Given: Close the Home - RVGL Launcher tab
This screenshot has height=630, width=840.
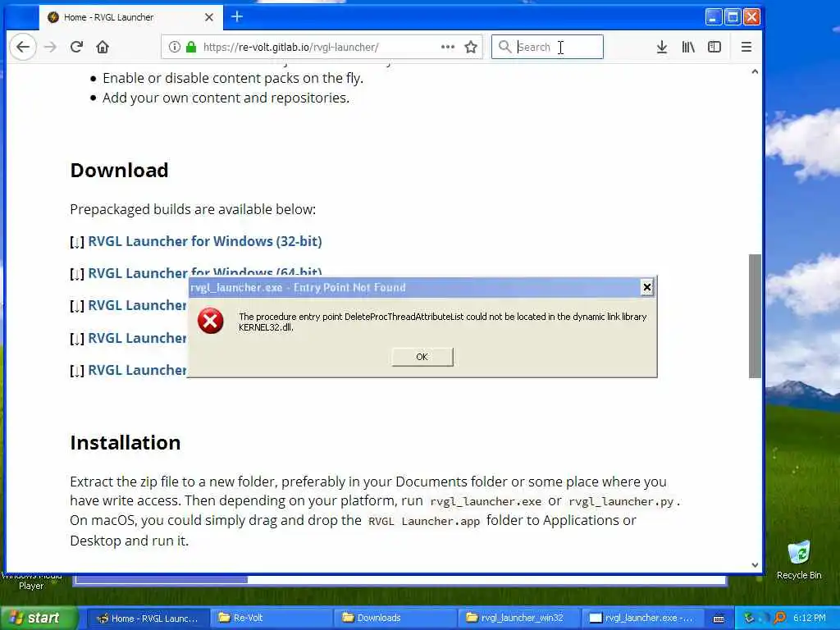Looking at the screenshot, I should coord(209,17).
